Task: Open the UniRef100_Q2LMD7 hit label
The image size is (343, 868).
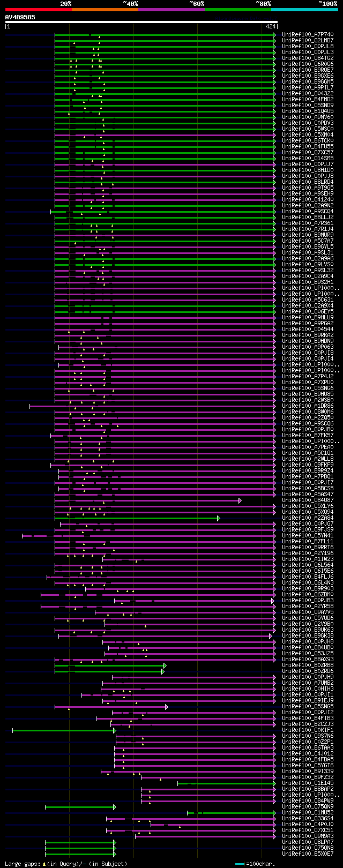Action: pyautogui.click(x=308, y=40)
